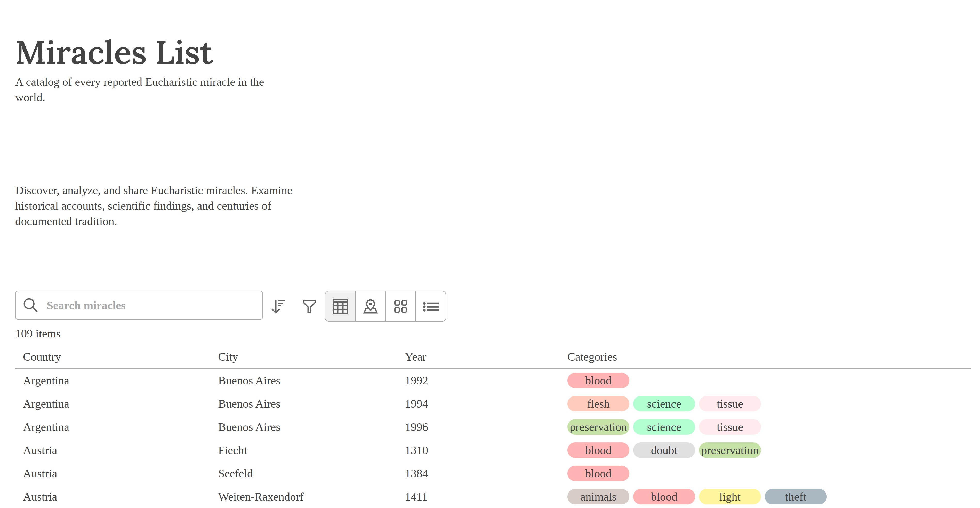The width and height of the screenshot is (980, 508).
Task: Select the science tag in 1994 row
Action: pyautogui.click(x=664, y=404)
